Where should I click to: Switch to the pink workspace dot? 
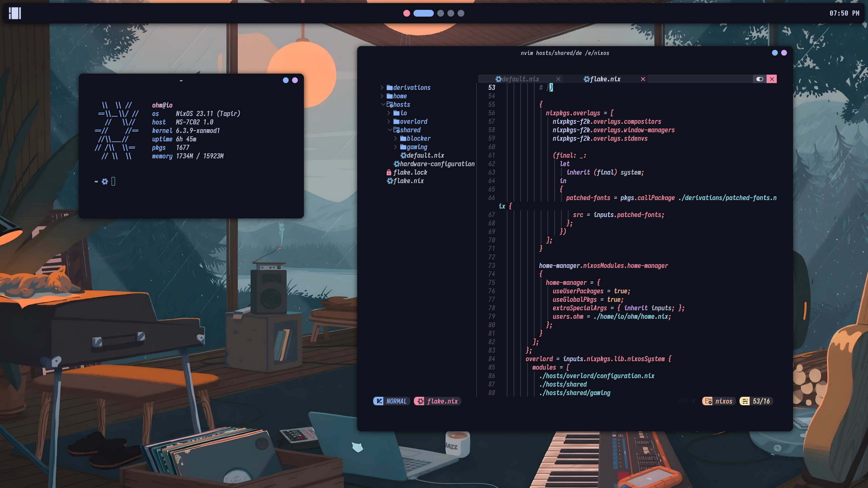406,13
